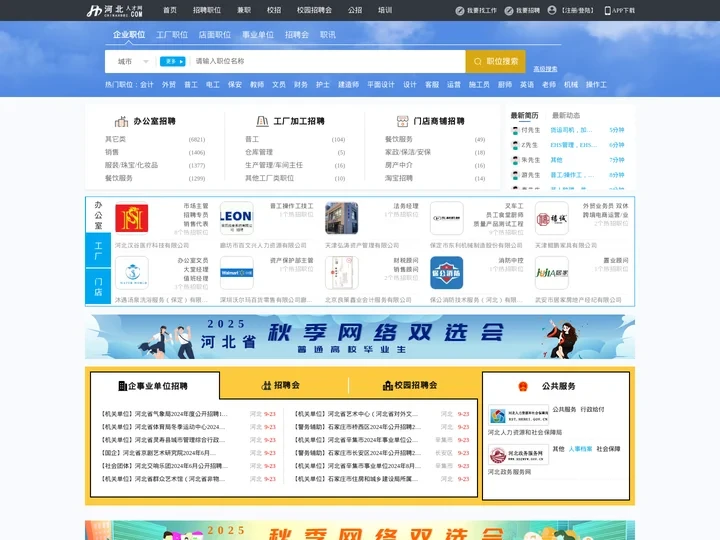
Task: Open 销售 category under 办公室招聘
Action: (x=112, y=152)
